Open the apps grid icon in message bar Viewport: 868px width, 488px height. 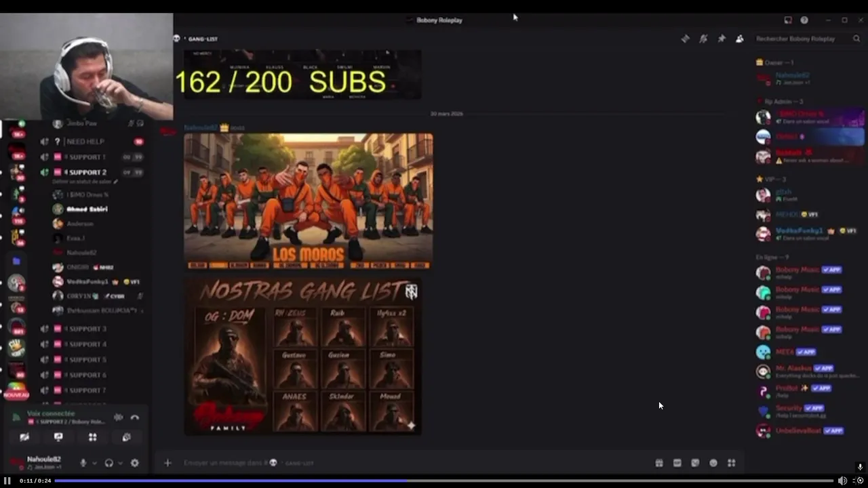click(731, 463)
